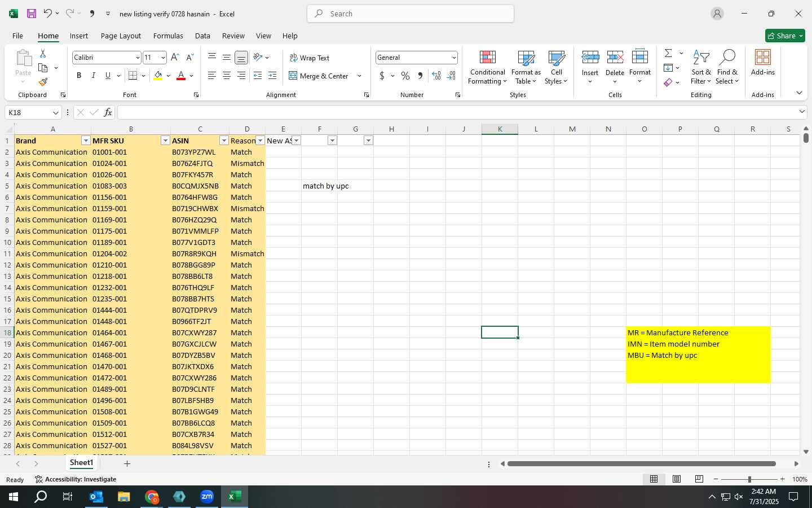Open the Page Layout tab

tap(121, 36)
